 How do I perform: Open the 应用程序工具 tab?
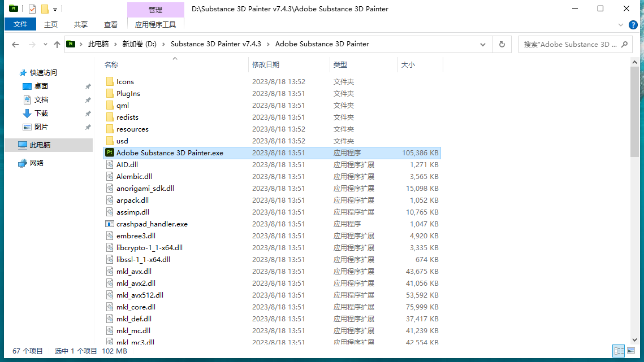click(x=155, y=25)
